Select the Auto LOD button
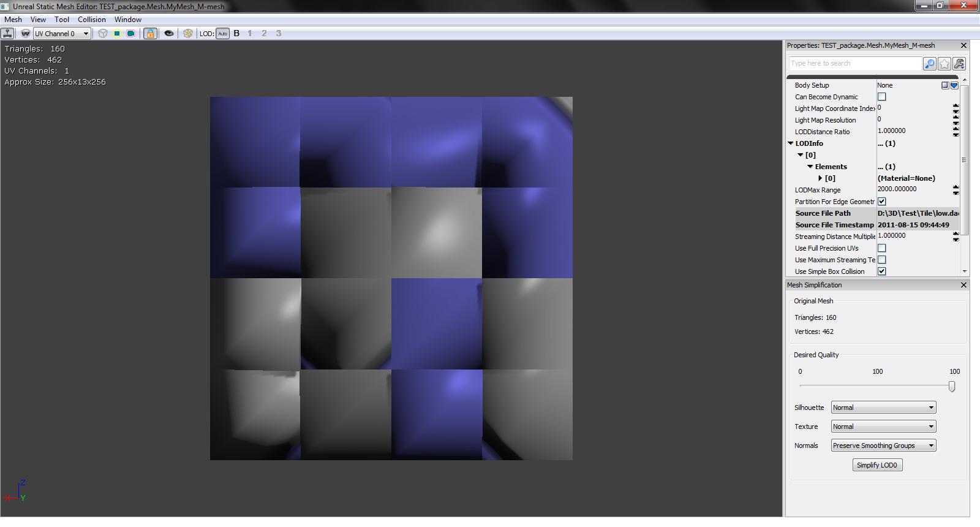 tap(222, 34)
